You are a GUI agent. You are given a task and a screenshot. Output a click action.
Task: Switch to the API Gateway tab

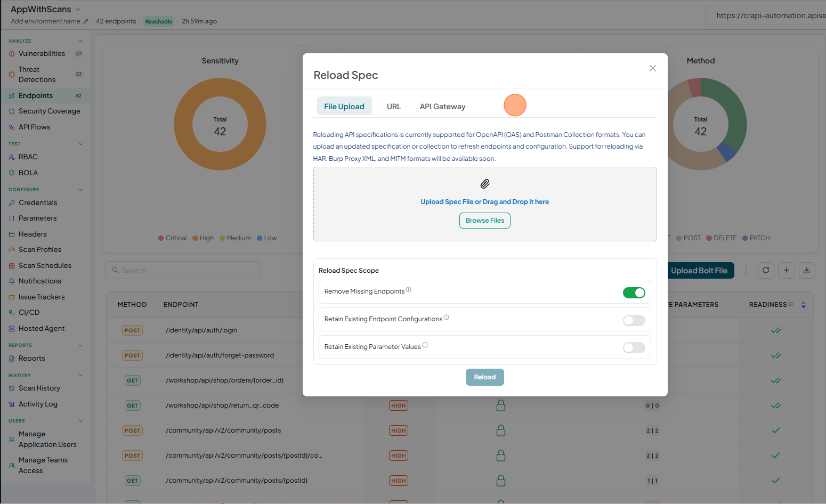click(443, 107)
